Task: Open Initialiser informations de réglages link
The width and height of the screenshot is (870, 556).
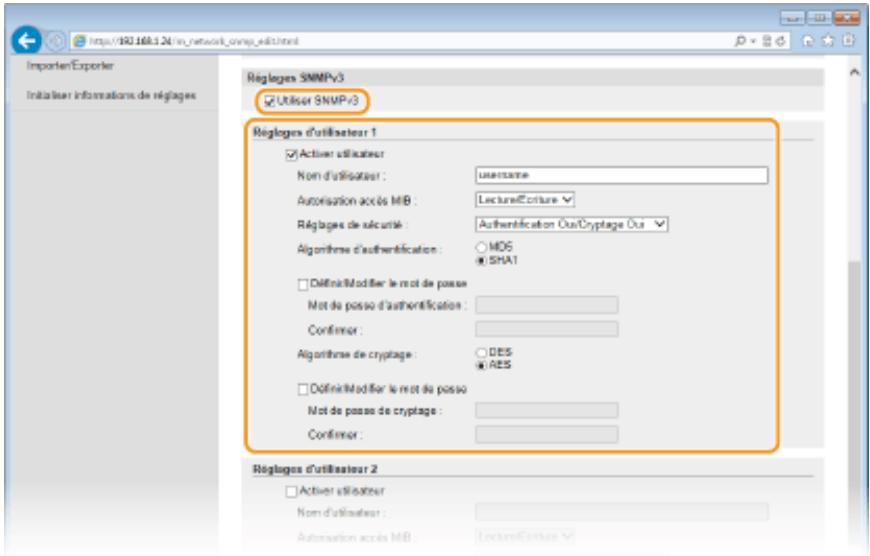Action: point(111,95)
